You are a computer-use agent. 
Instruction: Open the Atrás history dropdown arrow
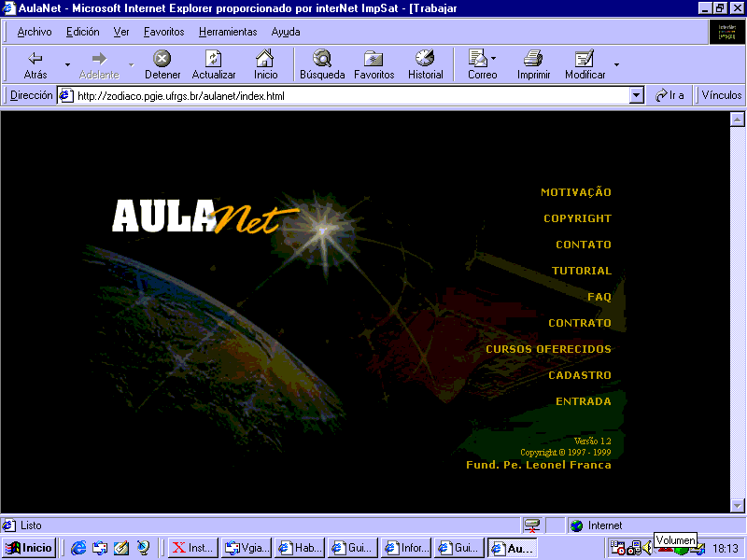[67, 64]
